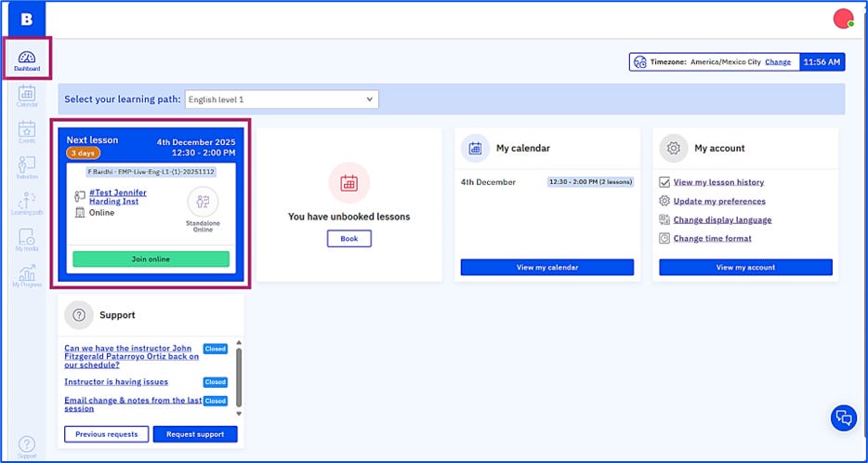868x463 pixels.
Task: Change the timezone
Action: click(x=778, y=62)
